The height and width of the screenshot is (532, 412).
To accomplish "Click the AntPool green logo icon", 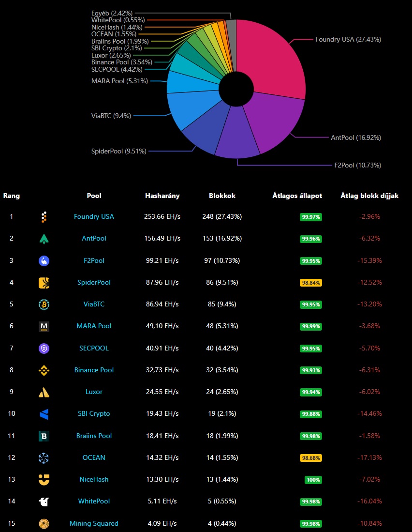I will (x=44, y=239).
